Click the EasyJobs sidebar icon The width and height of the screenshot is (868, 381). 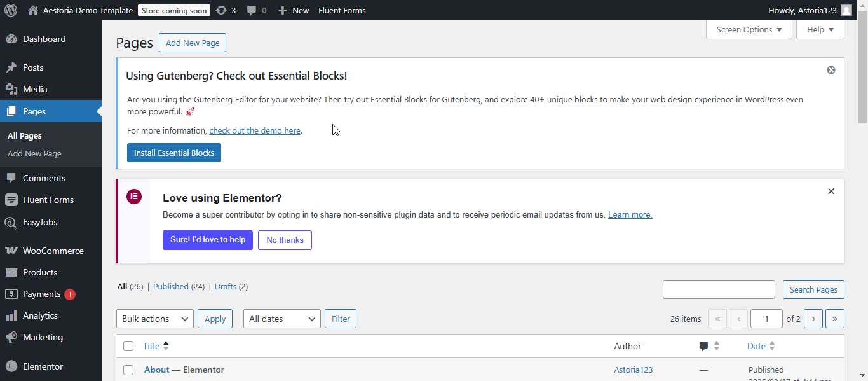[x=11, y=222]
